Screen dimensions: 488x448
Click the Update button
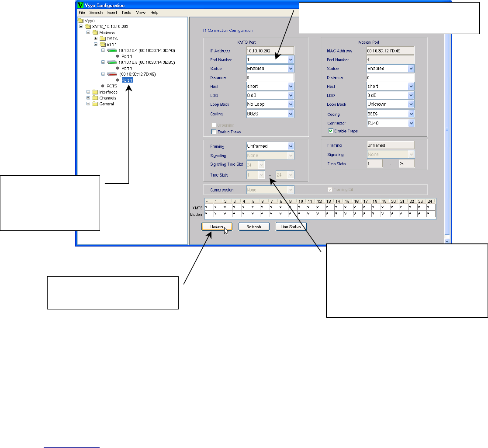click(217, 227)
